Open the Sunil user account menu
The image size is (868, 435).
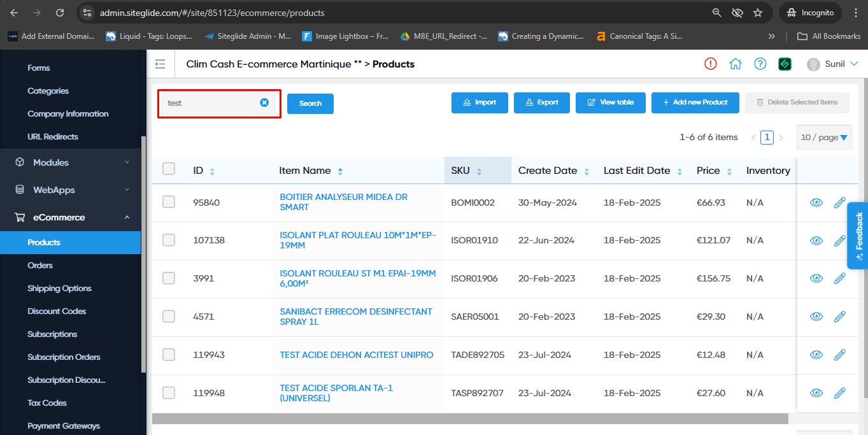pyautogui.click(x=832, y=64)
